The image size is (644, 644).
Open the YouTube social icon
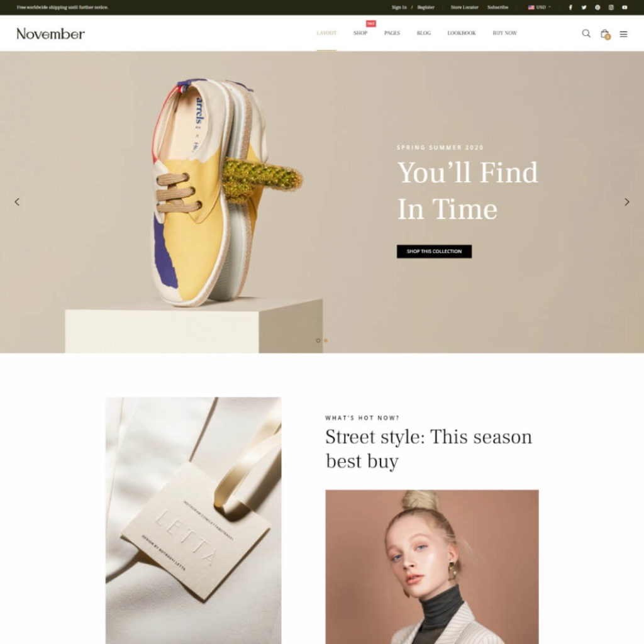click(x=625, y=8)
